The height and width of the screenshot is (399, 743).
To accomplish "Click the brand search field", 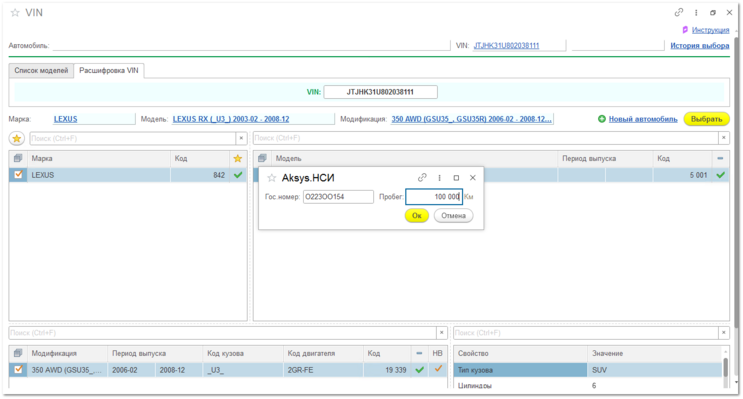I will click(x=133, y=138).
